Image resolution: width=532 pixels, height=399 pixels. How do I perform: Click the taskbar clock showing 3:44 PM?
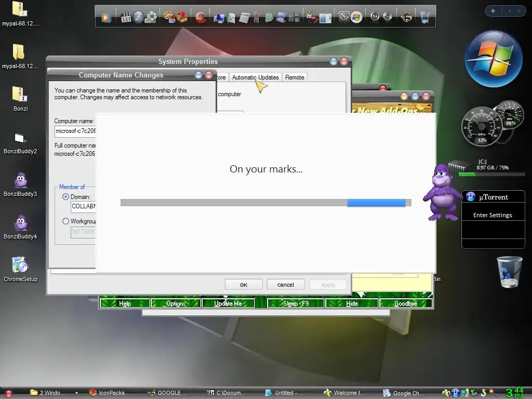515,393
